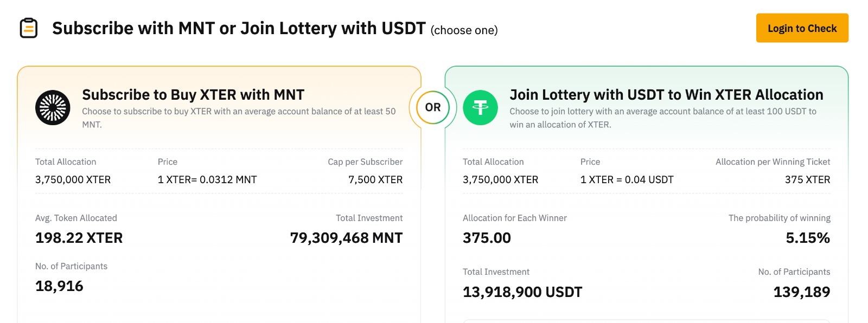Click the Login to Check button
868x323 pixels.
click(x=802, y=28)
